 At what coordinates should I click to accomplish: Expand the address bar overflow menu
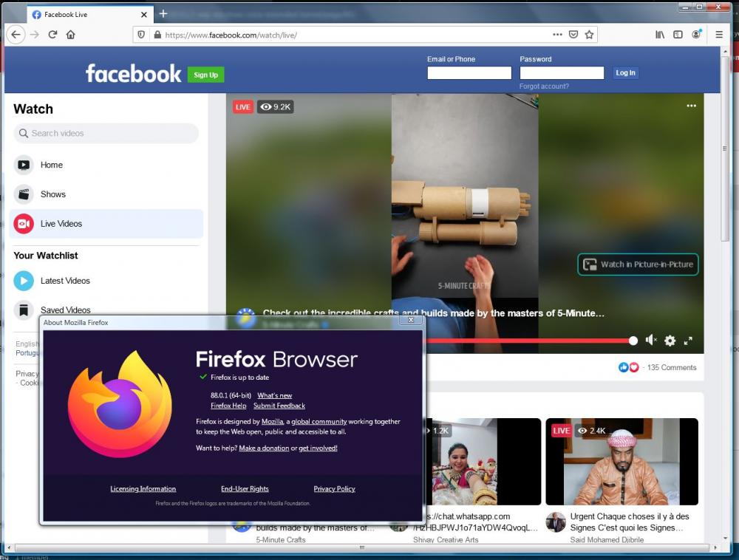(x=558, y=34)
